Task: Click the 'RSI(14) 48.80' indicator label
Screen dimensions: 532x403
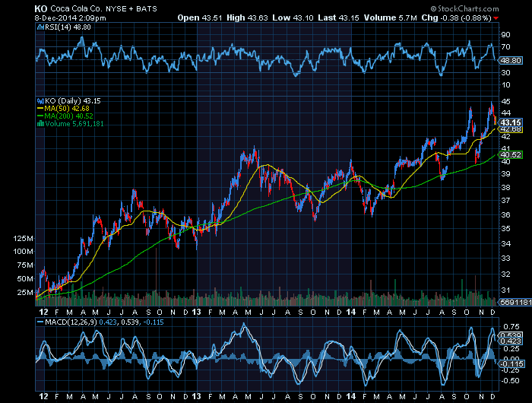Action: [68, 27]
